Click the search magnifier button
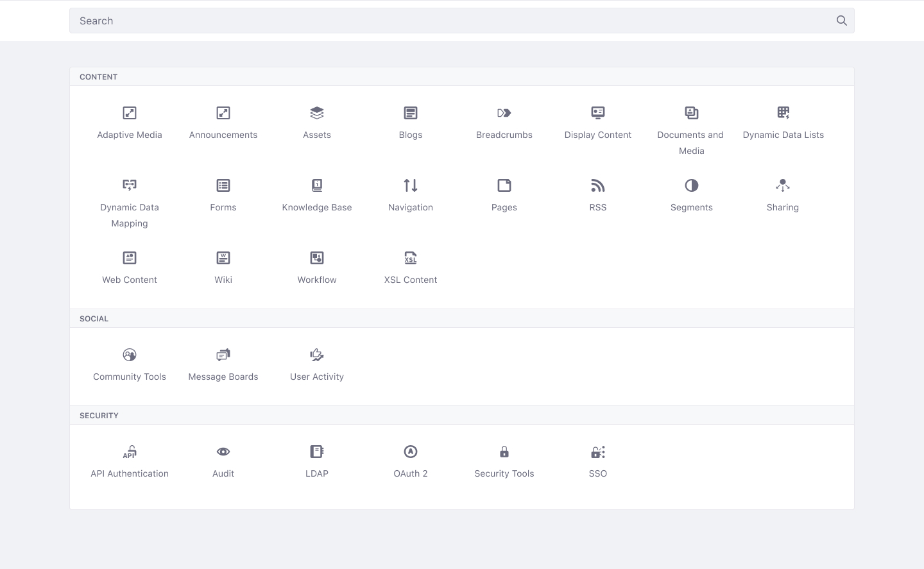924x569 pixels. click(x=841, y=21)
